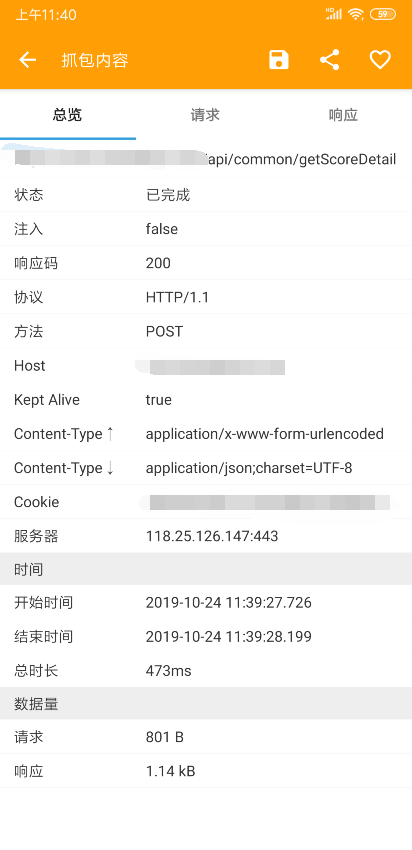The image size is (412, 850).
Task: Tap the response code 200 row
Action: pyautogui.click(x=206, y=263)
